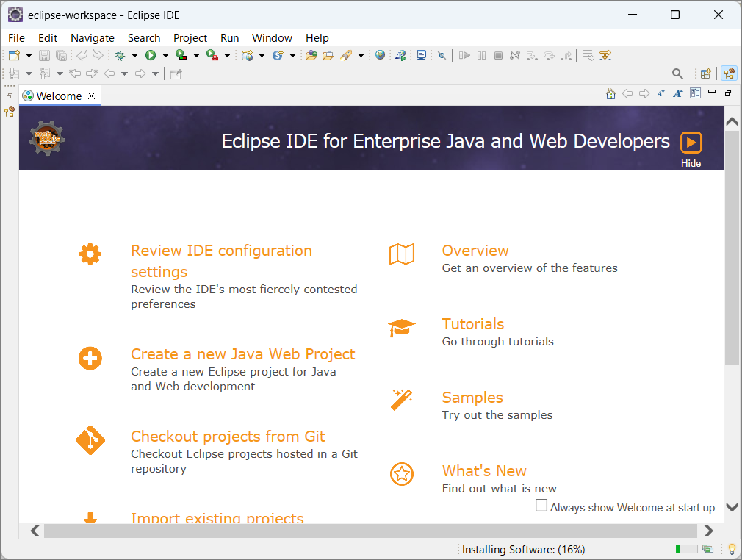The height and width of the screenshot is (560, 742).
Task: Click the Drop To Frame icon
Action: pyautogui.click(x=588, y=55)
